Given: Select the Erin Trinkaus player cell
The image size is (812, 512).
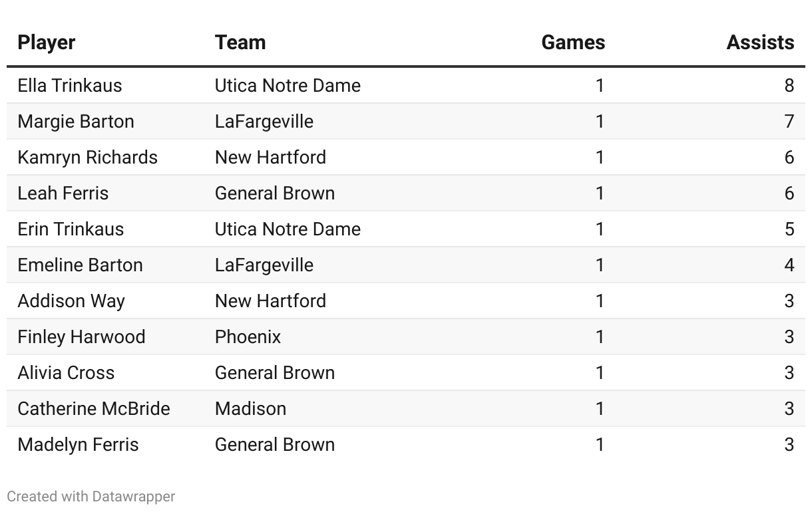Looking at the screenshot, I should coord(71,229).
